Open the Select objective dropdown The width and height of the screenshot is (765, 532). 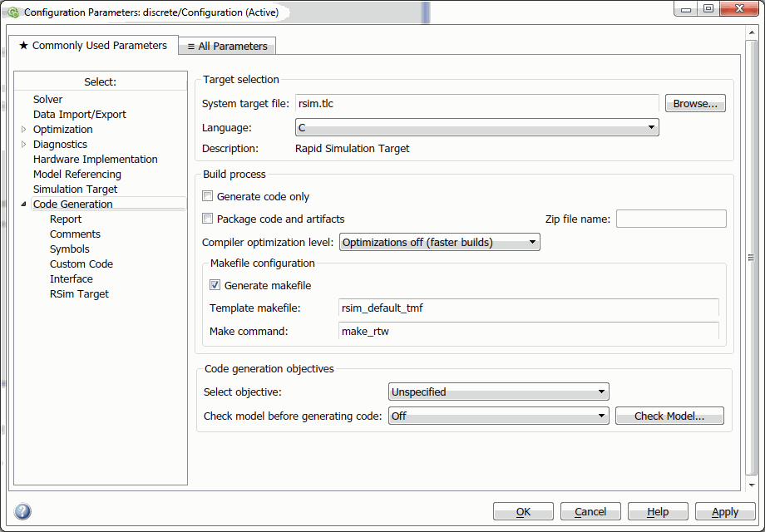[x=499, y=392]
